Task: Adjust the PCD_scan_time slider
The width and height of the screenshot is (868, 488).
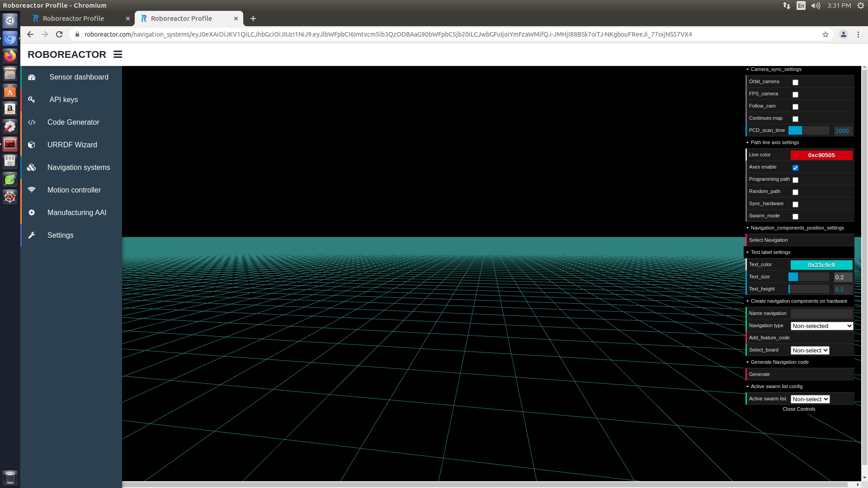Action: tap(808, 131)
